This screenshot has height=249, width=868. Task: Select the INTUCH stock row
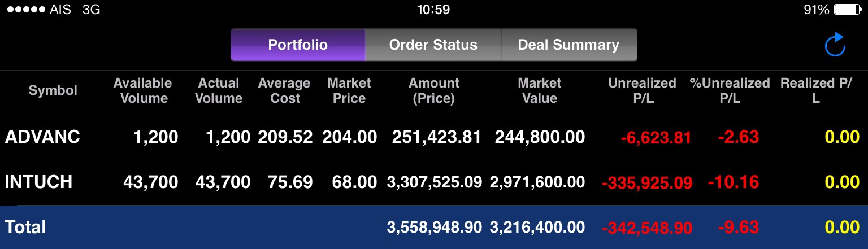434,182
